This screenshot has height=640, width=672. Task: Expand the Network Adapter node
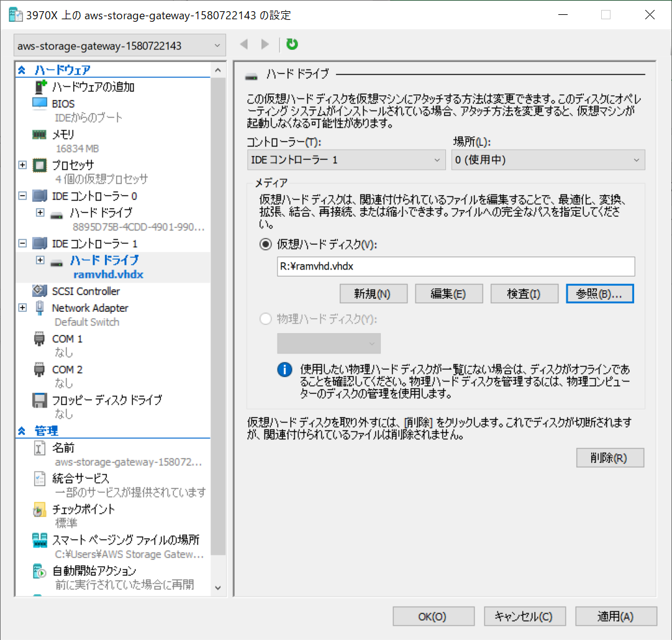point(23,308)
